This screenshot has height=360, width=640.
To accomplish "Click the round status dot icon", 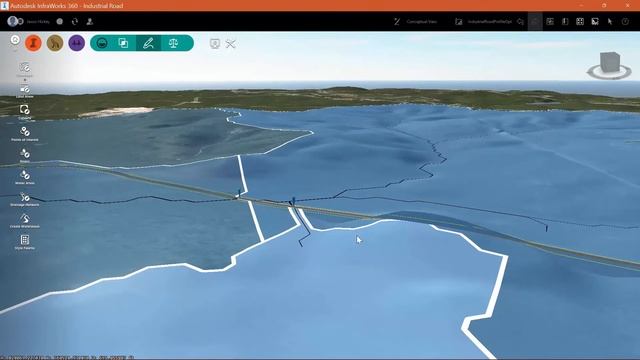I will pos(60,21).
